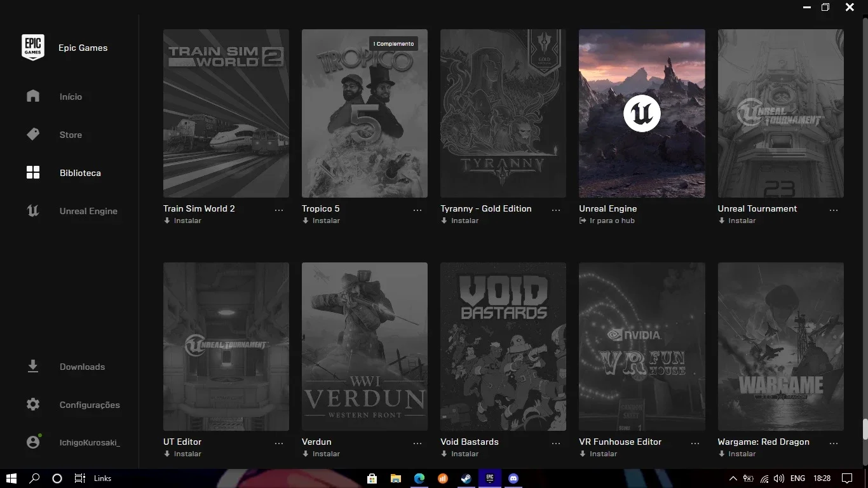Click the Unreal Engine logo on tile
Image resolution: width=868 pixels, height=488 pixels.
point(642,113)
